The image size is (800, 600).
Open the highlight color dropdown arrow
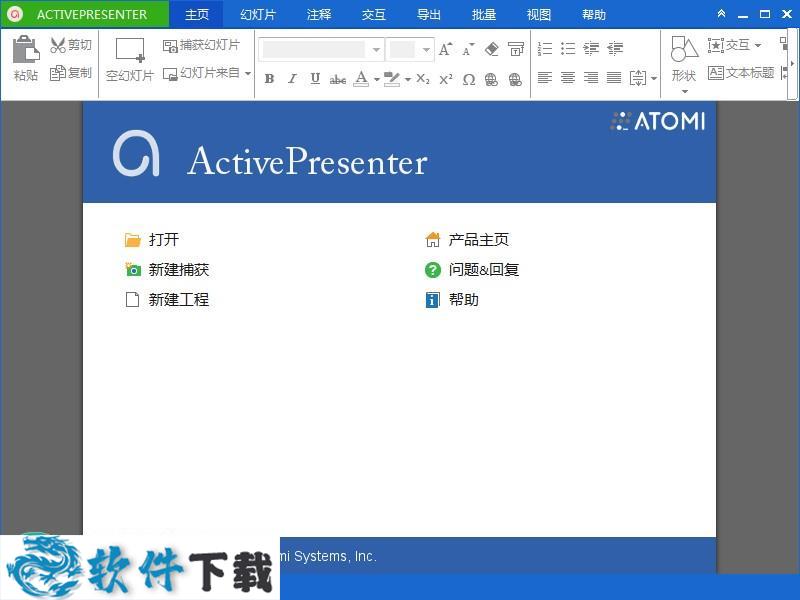coord(407,79)
